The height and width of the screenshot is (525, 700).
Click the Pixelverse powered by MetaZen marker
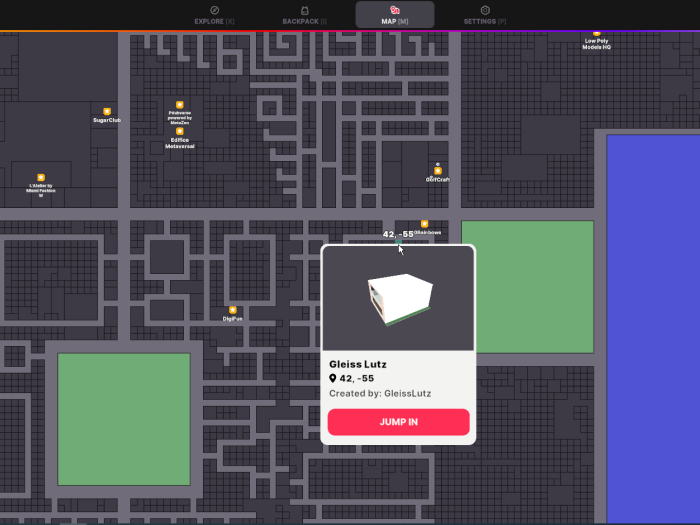[180, 104]
